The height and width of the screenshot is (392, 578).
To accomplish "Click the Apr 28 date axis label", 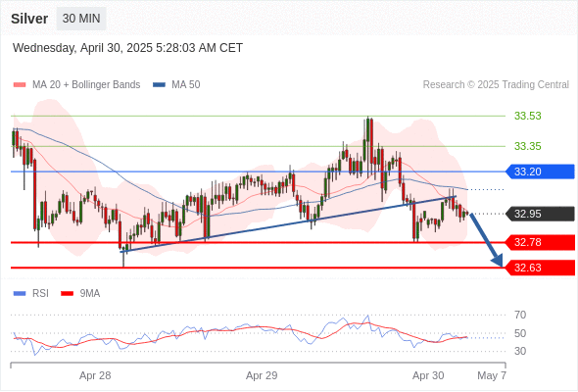I will click(95, 375).
